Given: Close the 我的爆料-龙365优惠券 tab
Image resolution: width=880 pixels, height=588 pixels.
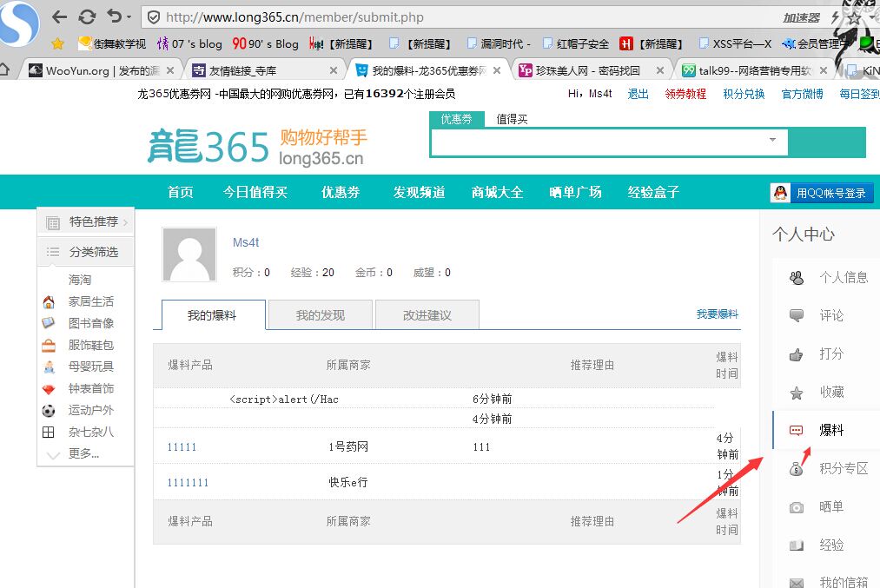Looking at the screenshot, I should pyautogui.click(x=497, y=70).
